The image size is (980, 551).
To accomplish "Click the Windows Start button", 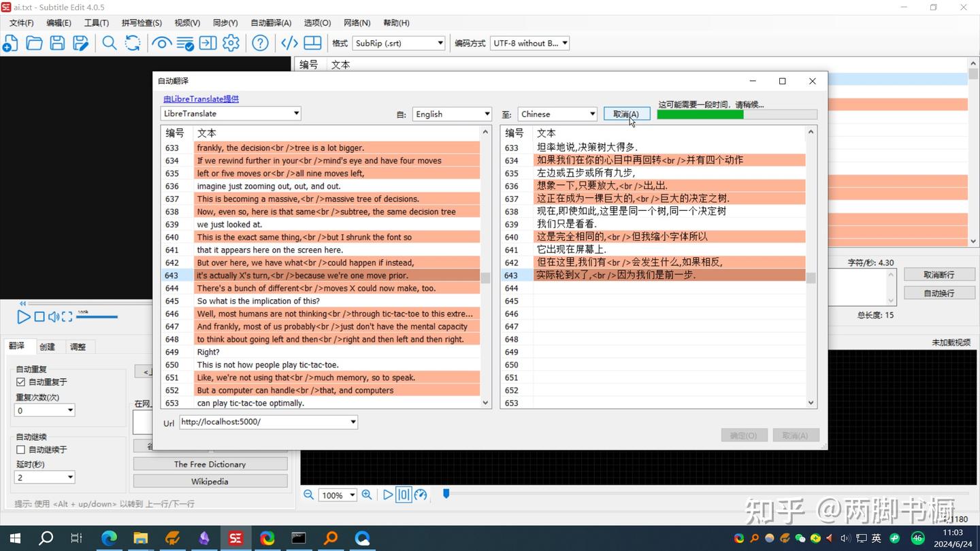I will coord(14,538).
